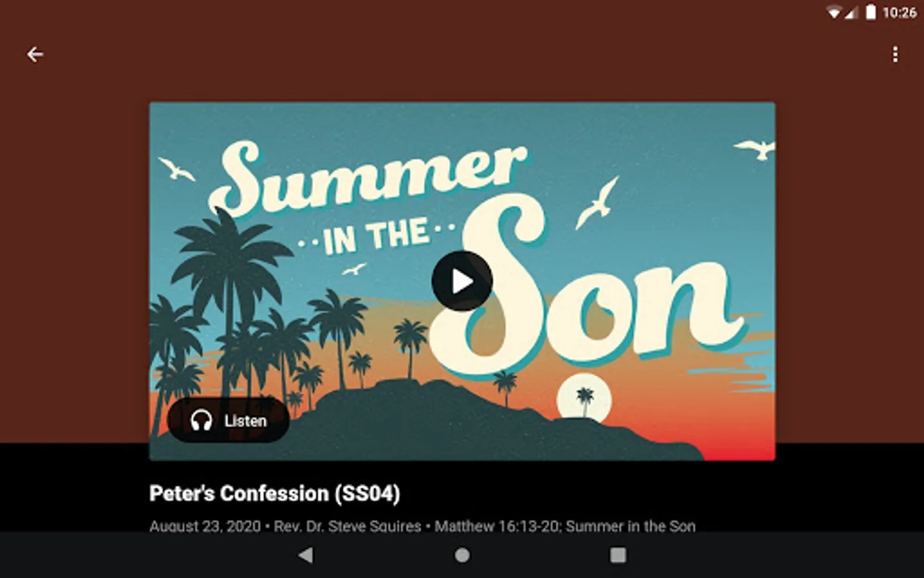Tap the cellular signal status icon
The image size is (924, 578).
[x=851, y=13]
